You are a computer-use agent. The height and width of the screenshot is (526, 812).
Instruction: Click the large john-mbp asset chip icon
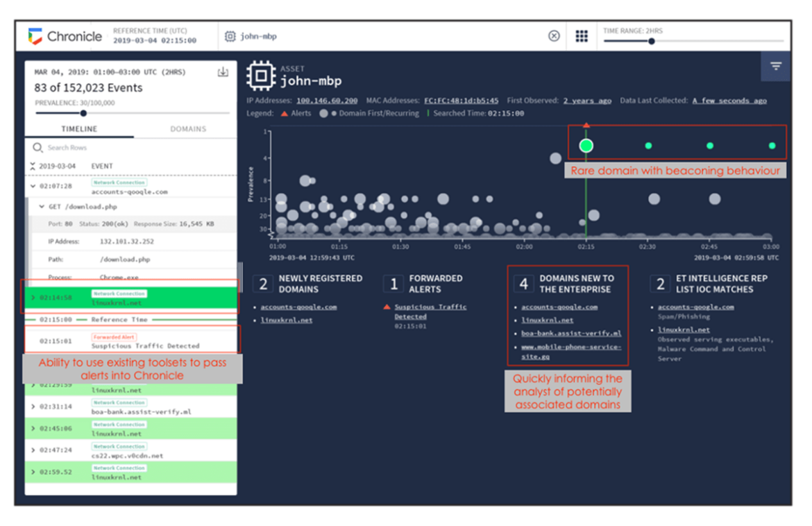[260, 76]
